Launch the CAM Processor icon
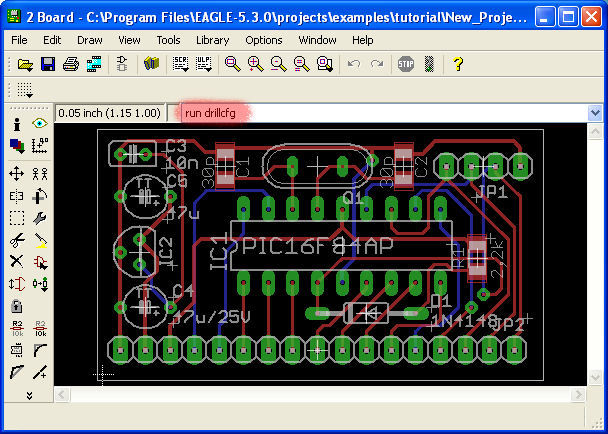608x434 pixels. [94, 64]
